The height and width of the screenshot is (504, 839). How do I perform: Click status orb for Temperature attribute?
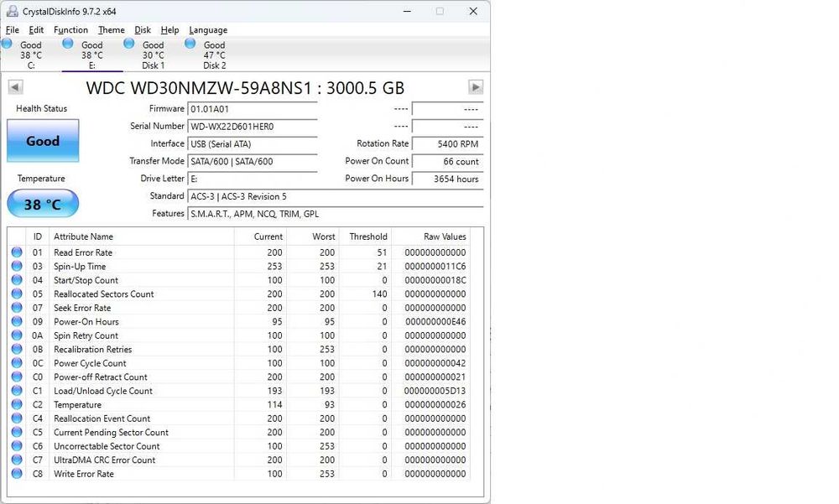pyautogui.click(x=17, y=404)
